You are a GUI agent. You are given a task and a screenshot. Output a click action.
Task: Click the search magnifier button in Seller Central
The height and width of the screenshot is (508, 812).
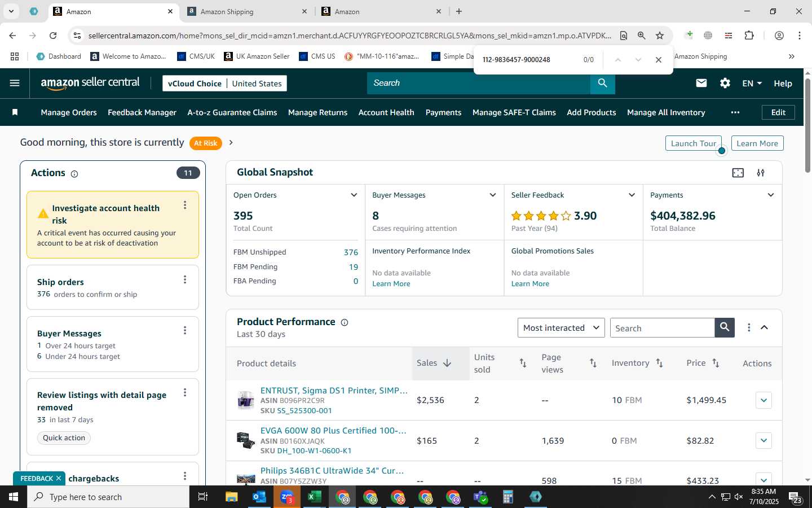(602, 84)
